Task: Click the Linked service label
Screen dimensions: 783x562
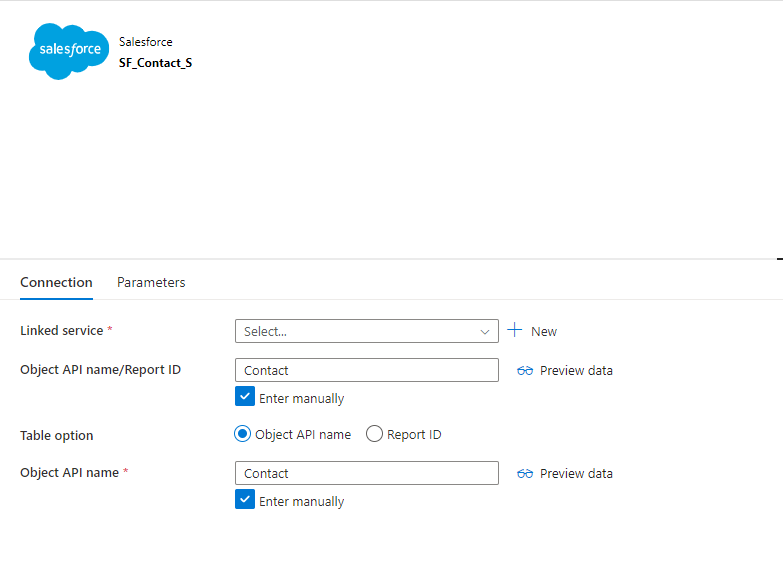Action: point(61,331)
